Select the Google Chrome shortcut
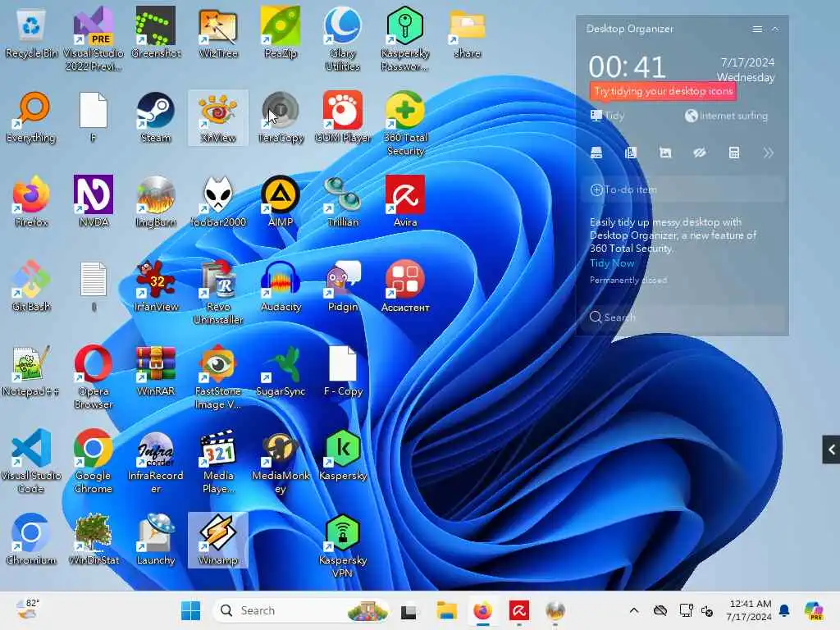 pyautogui.click(x=94, y=461)
